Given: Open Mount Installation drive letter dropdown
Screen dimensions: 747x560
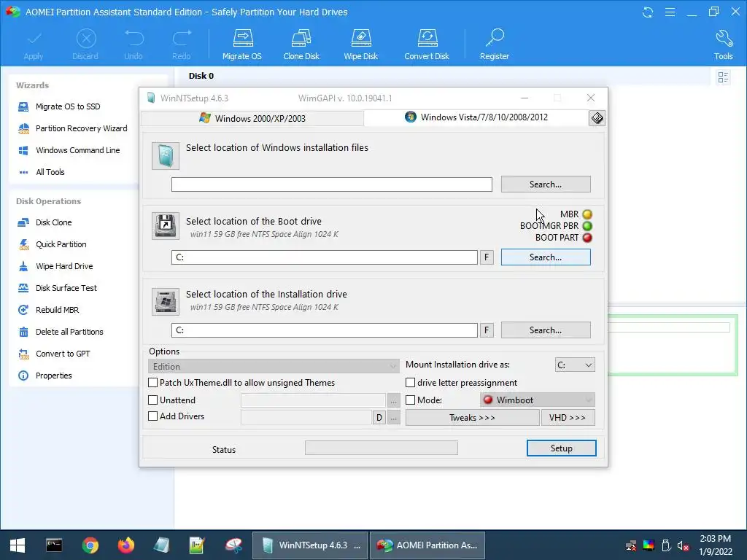Looking at the screenshot, I should [575, 365].
